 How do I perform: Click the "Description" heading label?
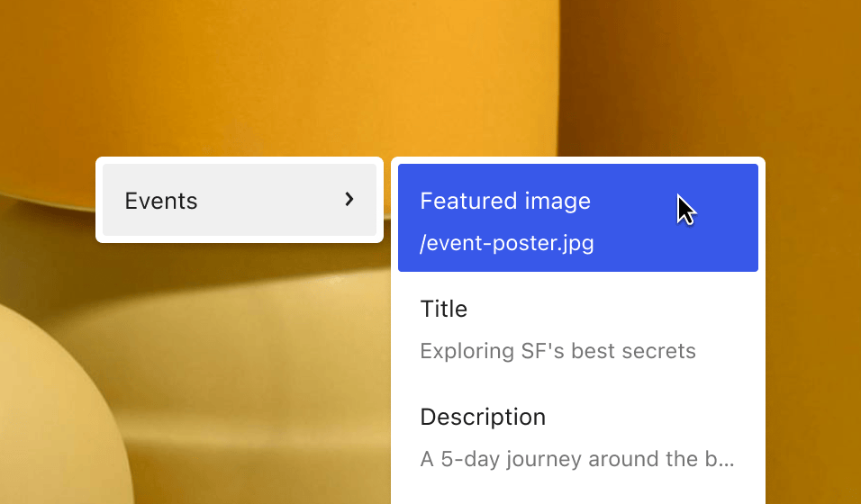pos(483,418)
